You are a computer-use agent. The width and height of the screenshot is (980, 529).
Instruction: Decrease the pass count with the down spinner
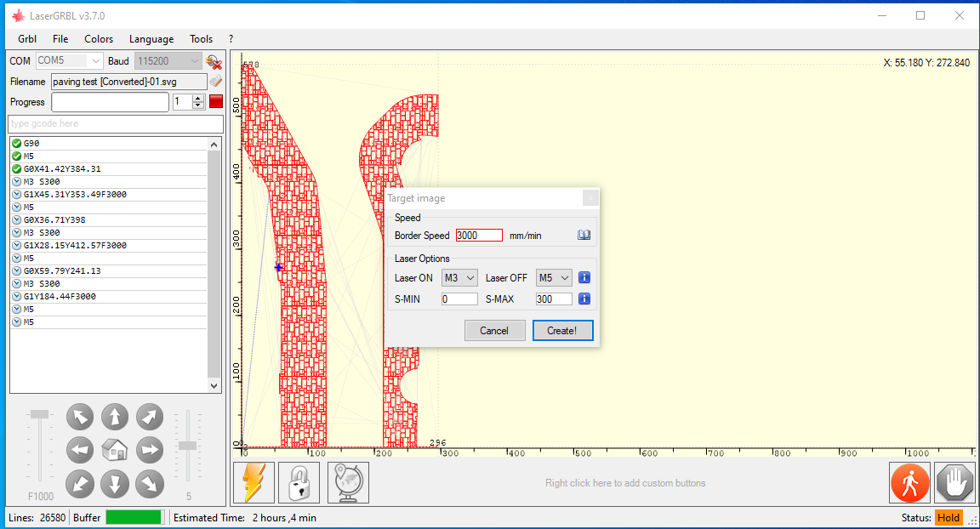coord(198,105)
